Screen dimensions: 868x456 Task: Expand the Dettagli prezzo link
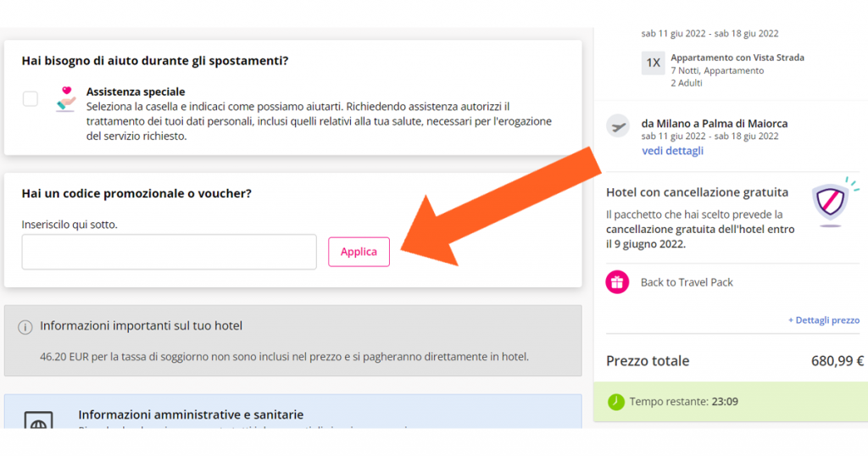click(823, 320)
